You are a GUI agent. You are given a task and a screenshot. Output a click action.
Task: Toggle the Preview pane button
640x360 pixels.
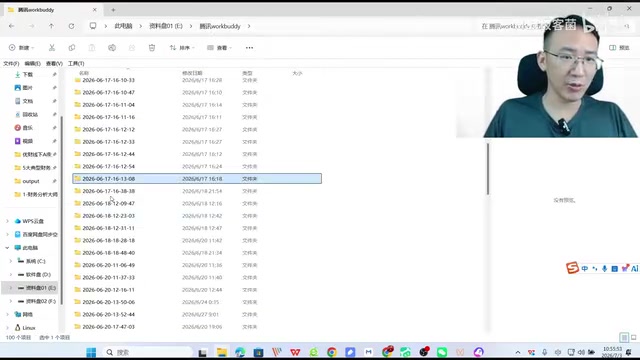coord(619,48)
